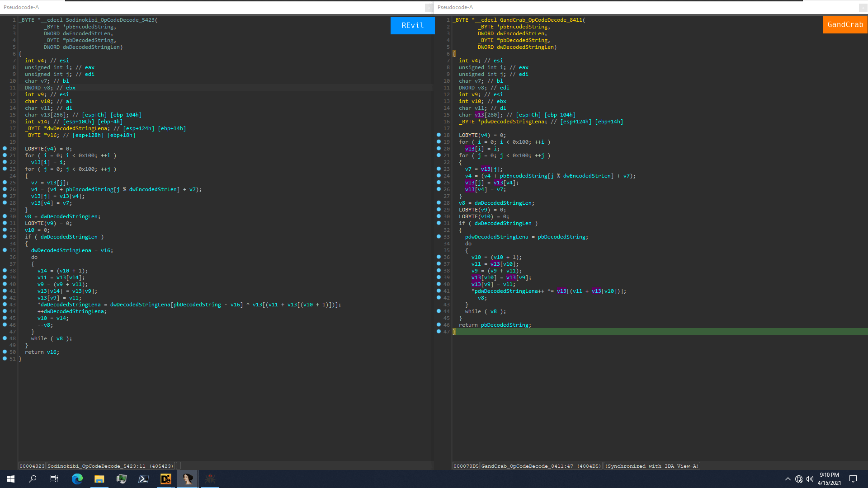Click 'pdwDecodedStringLena = pbDecodedString;' line in right pane
Screen dimensions: 868x488
(x=527, y=237)
